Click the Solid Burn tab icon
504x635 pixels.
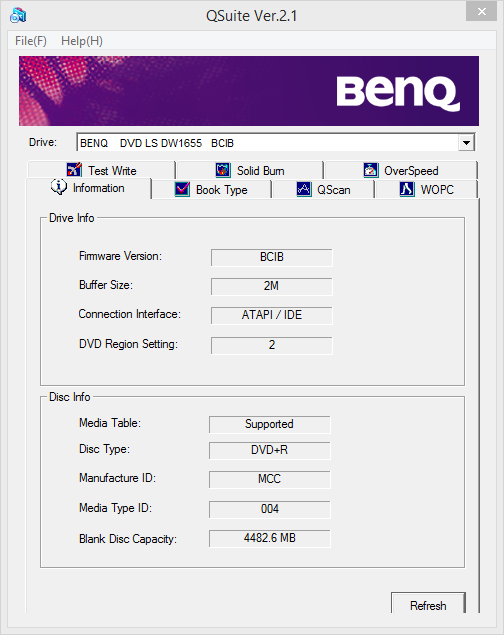pyautogui.click(x=223, y=170)
